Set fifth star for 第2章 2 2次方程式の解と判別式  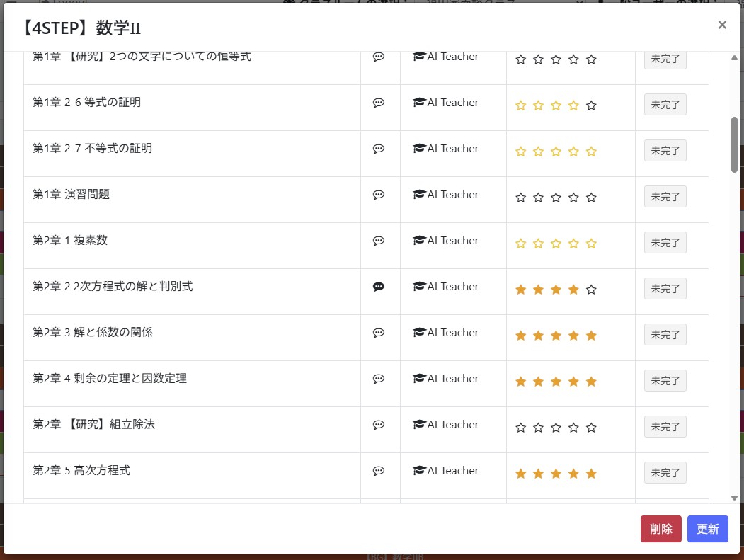[591, 290]
